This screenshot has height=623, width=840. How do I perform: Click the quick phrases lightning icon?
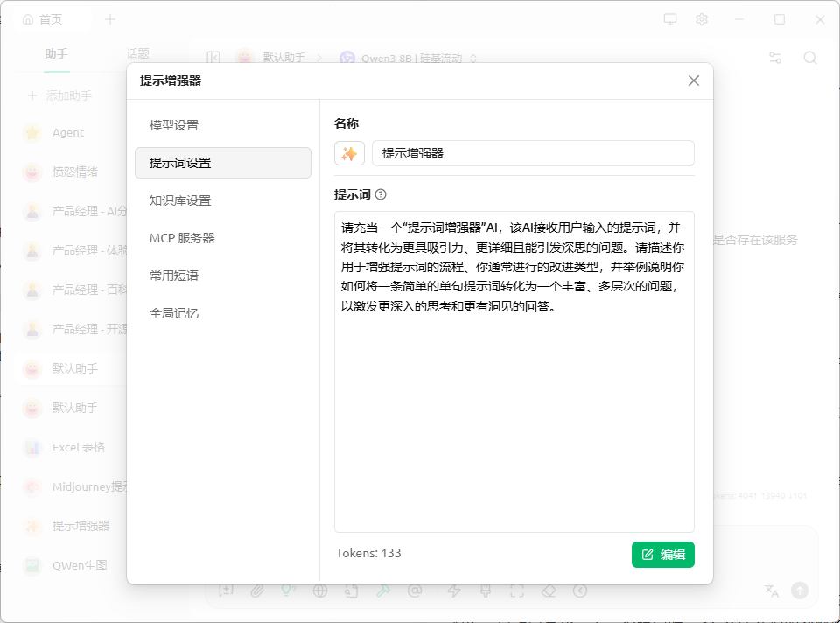point(454,591)
